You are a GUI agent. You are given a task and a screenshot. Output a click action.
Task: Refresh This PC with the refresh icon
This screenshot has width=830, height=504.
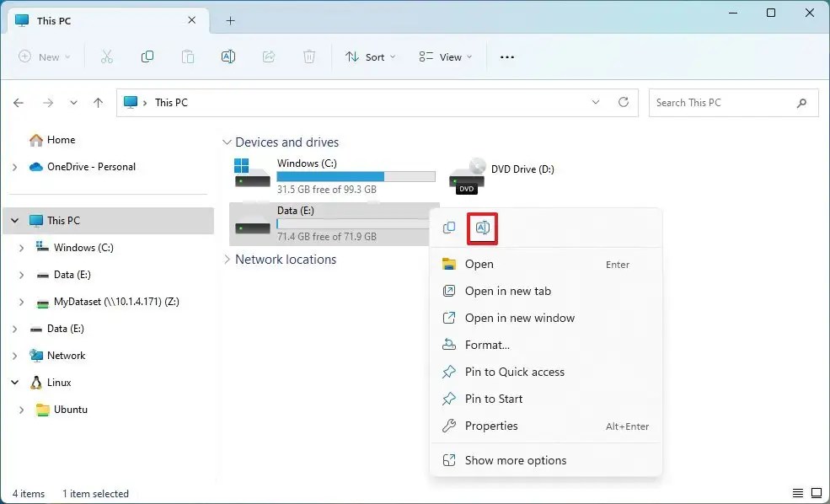(623, 102)
